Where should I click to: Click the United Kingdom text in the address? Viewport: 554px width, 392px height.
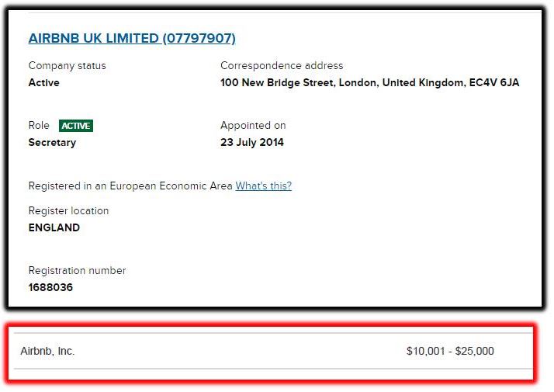[424, 83]
